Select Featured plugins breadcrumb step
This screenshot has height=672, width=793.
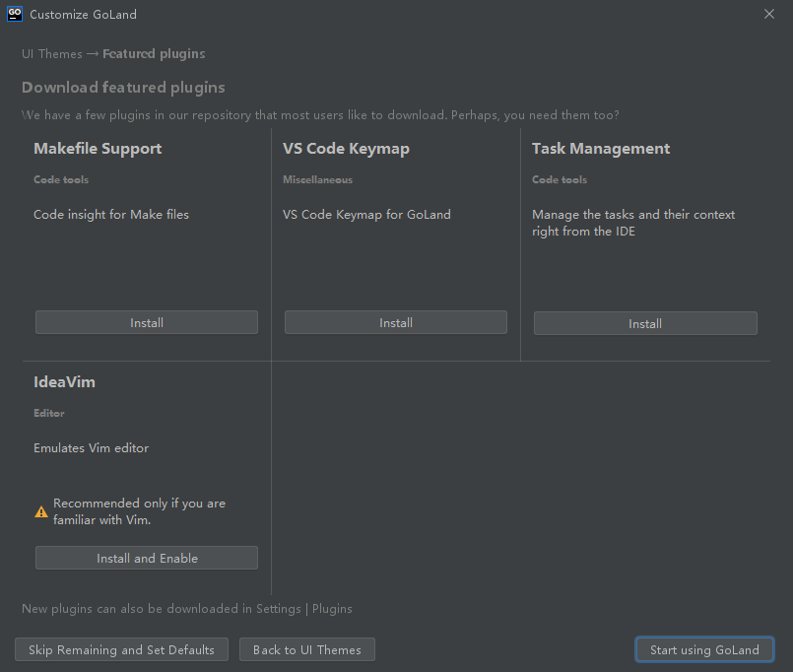click(154, 54)
